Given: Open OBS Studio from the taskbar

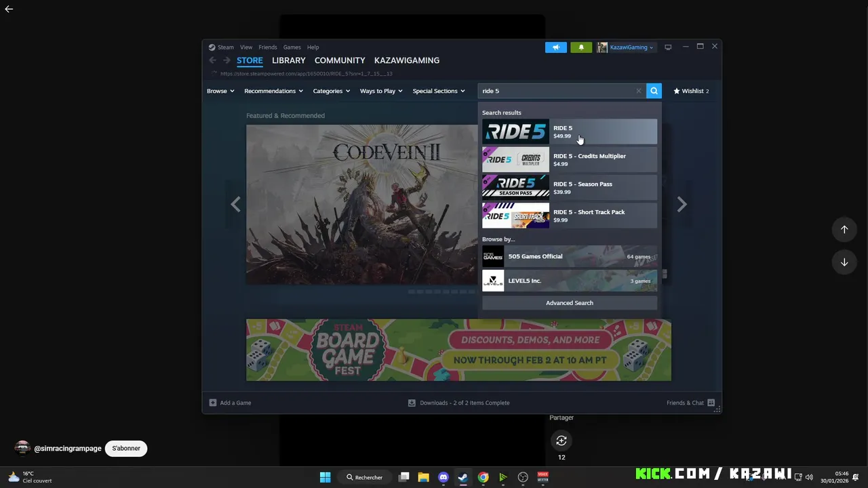Looking at the screenshot, I should click(x=523, y=477).
